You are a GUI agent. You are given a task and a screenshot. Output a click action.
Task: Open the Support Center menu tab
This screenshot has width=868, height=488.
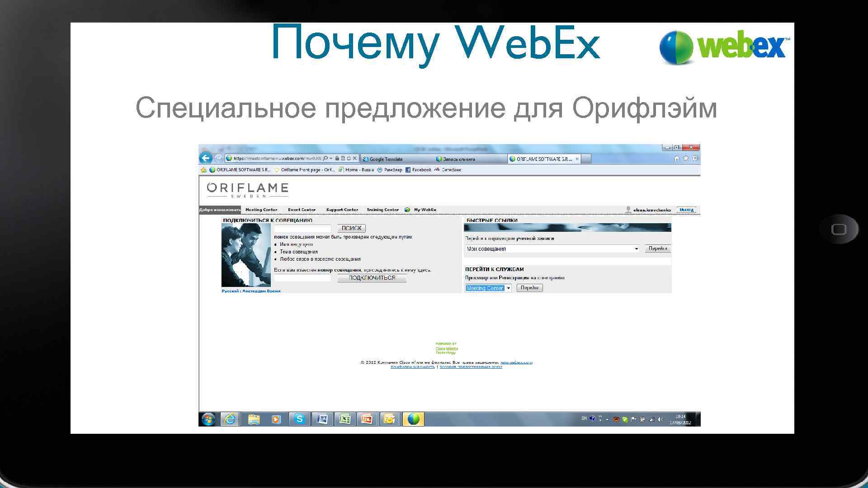342,210
